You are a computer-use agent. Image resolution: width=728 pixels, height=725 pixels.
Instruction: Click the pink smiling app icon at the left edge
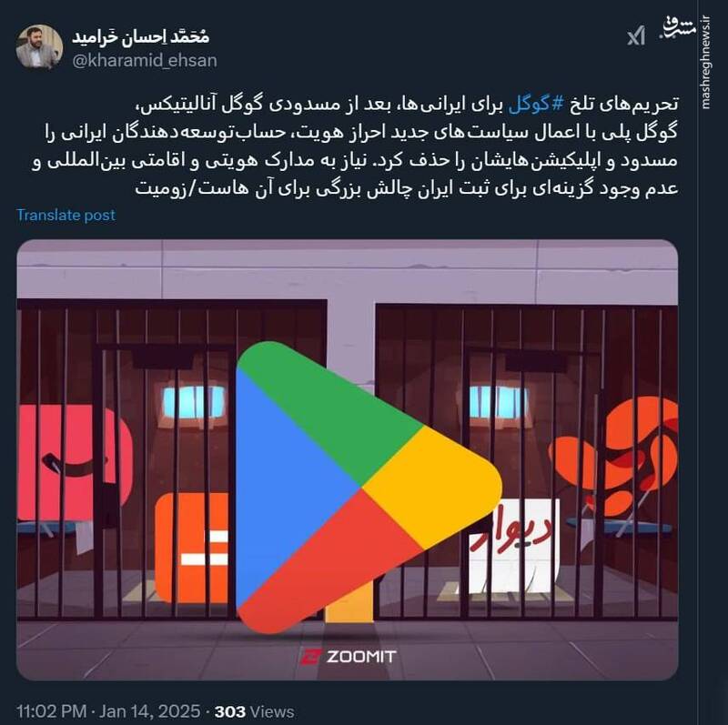pyautogui.click(x=75, y=462)
